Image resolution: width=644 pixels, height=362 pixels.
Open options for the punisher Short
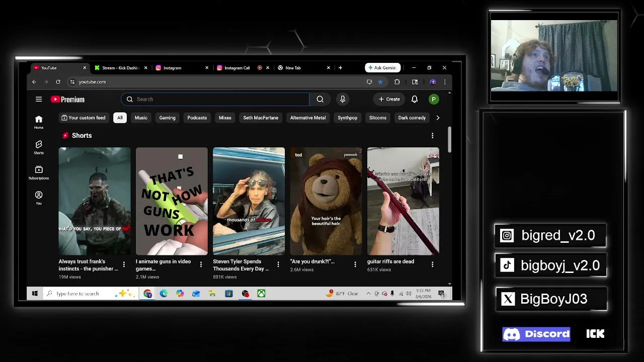(124, 264)
